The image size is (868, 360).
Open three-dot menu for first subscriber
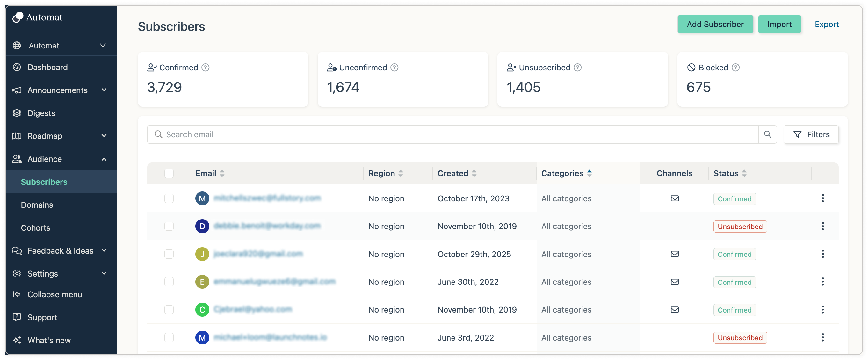(x=822, y=198)
